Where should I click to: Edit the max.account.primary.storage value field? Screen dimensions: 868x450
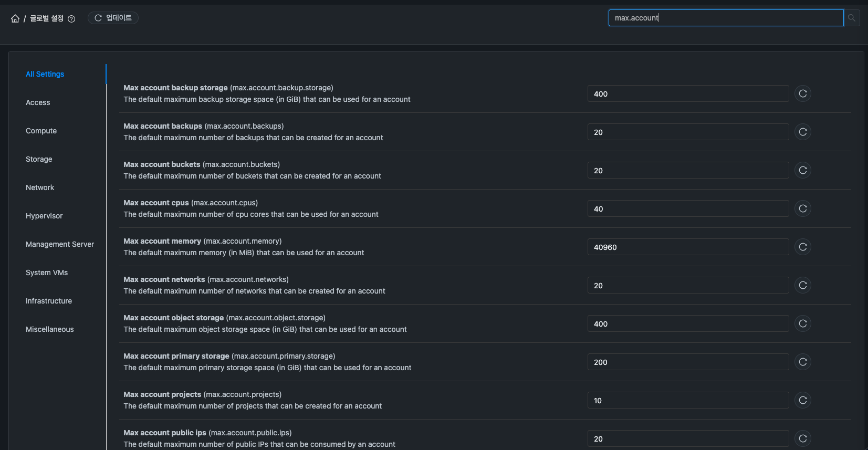[x=688, y=362]
